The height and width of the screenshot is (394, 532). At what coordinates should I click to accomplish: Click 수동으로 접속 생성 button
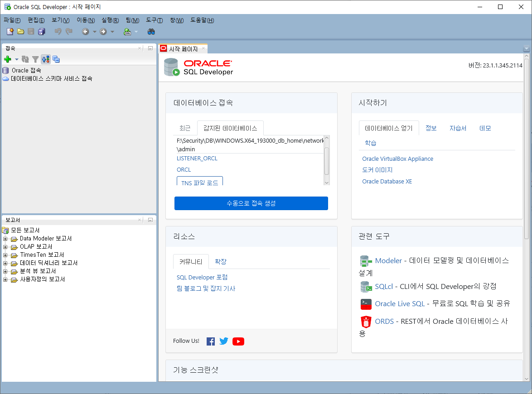click(251, 203)
